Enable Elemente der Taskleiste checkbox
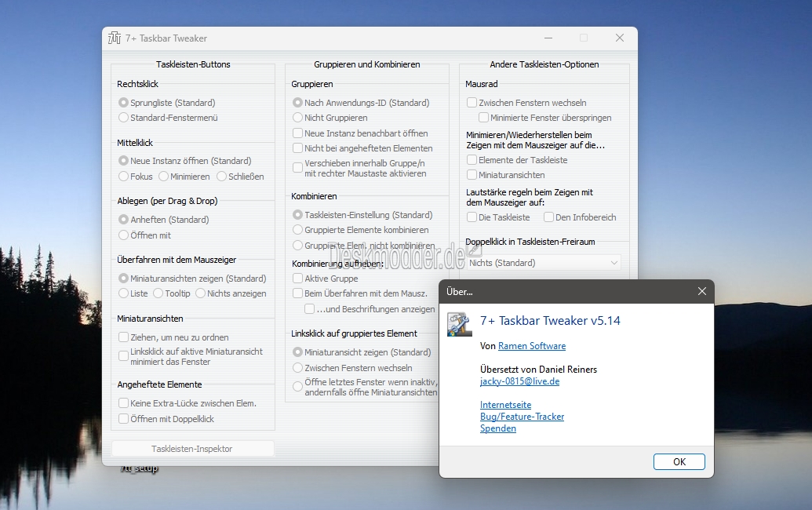 [x=472, y=160]
